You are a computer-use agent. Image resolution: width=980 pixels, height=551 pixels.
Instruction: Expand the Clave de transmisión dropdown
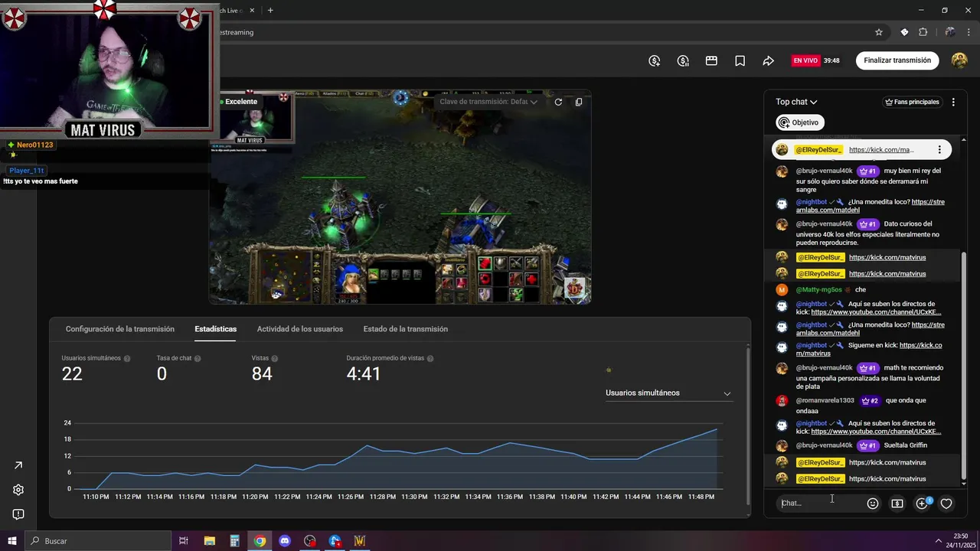[488, 102]
